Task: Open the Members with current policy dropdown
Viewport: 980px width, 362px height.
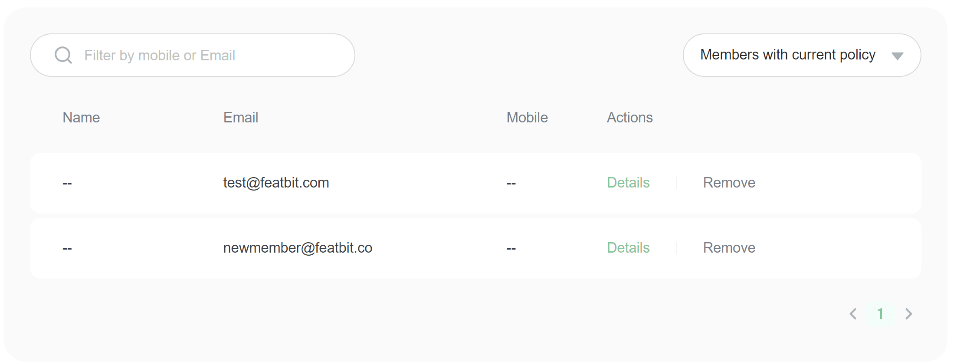Action: pos(787,55)
